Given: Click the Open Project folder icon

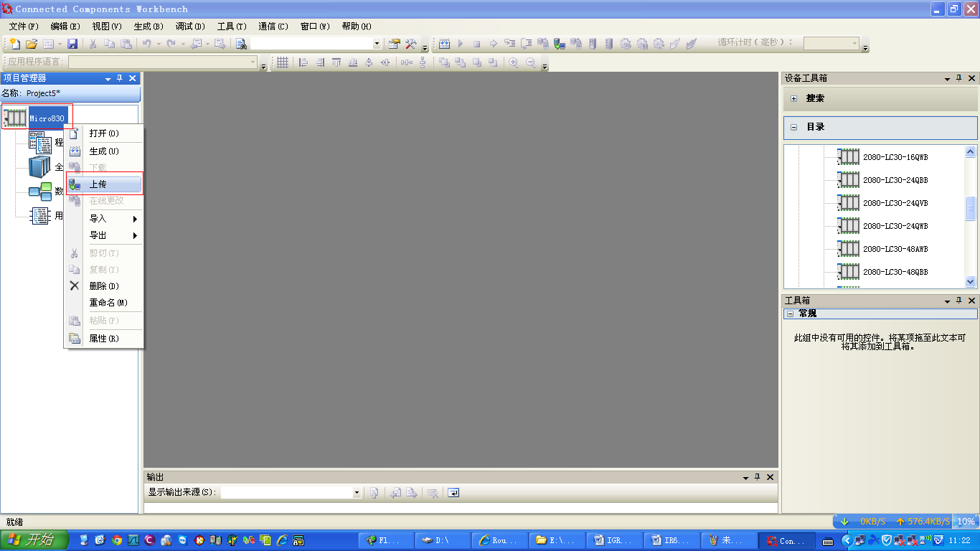Looking at the screenshot, I should (32, 44).
